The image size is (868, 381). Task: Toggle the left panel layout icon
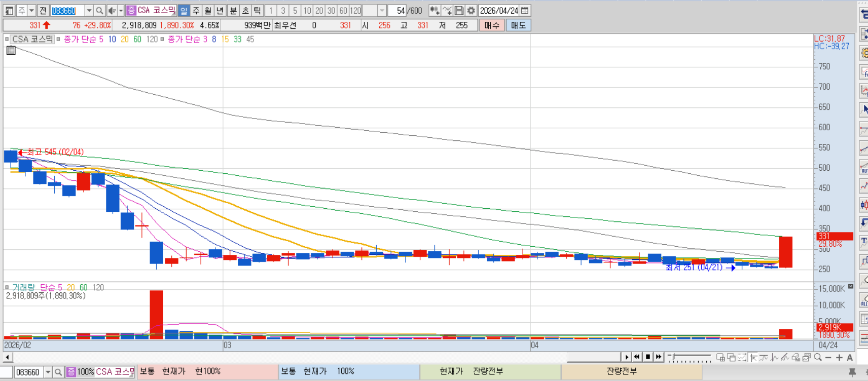9,11
